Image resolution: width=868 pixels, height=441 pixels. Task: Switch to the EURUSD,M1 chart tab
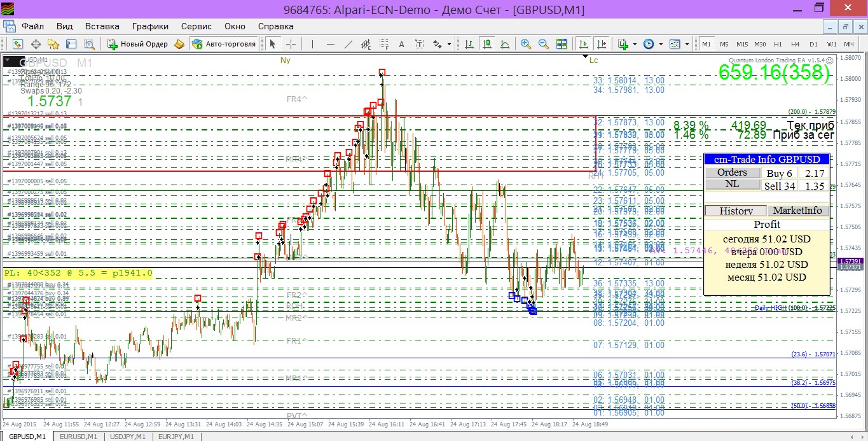79,437
